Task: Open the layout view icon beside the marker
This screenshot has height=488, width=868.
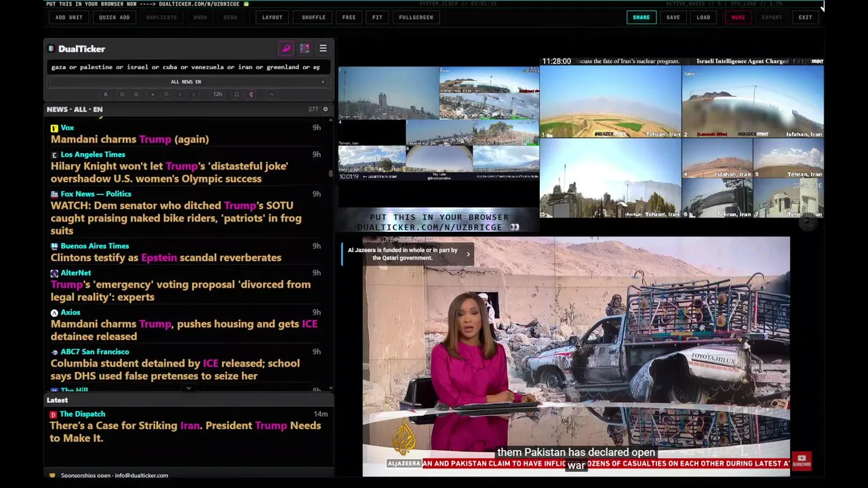Action: (304, 49)
